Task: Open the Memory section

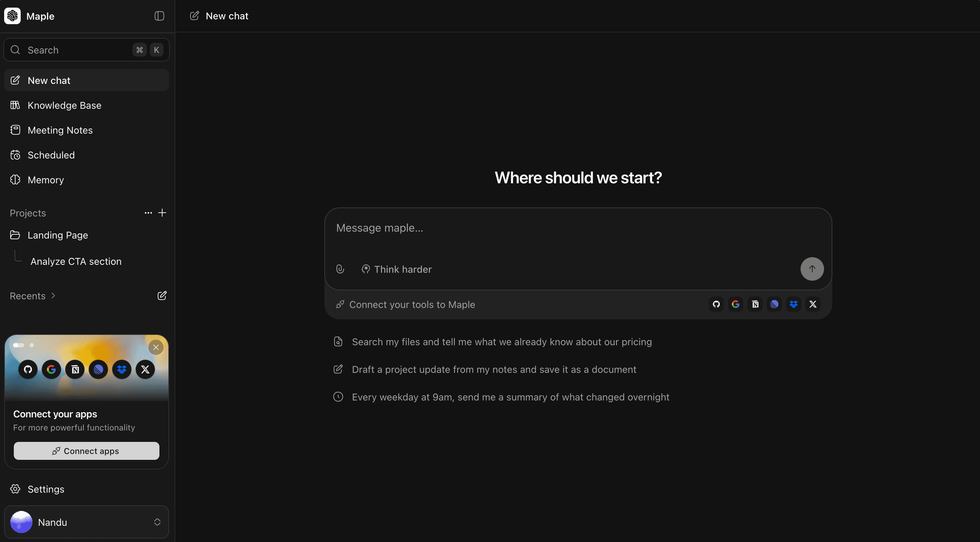Action: 86,180
